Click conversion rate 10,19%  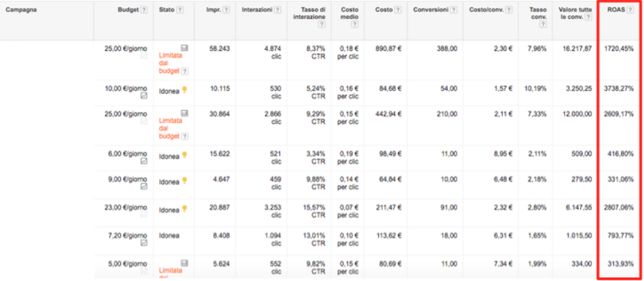[535, 89]
